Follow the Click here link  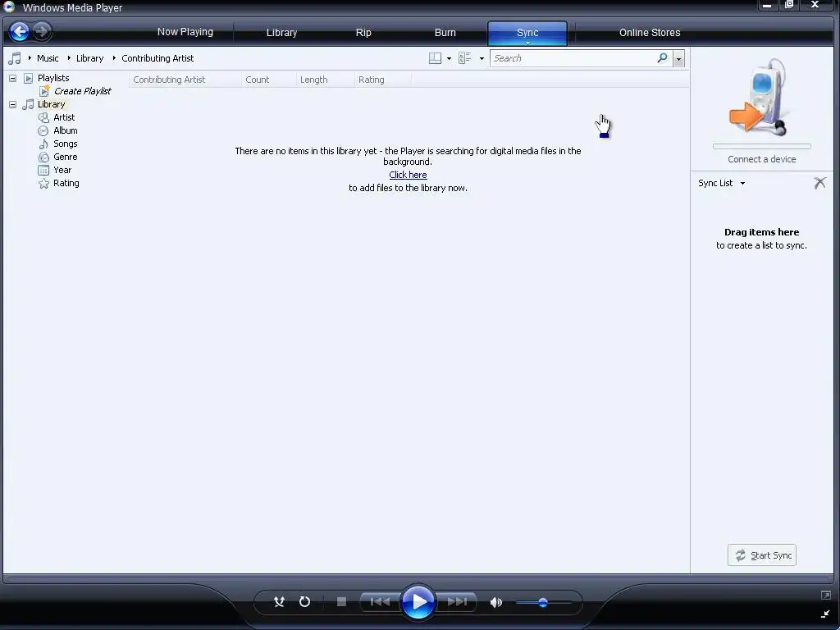(x=408, y=175)
